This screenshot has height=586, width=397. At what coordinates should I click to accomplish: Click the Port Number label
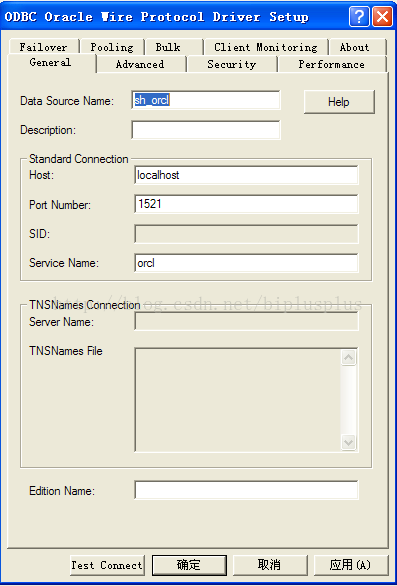60,204
